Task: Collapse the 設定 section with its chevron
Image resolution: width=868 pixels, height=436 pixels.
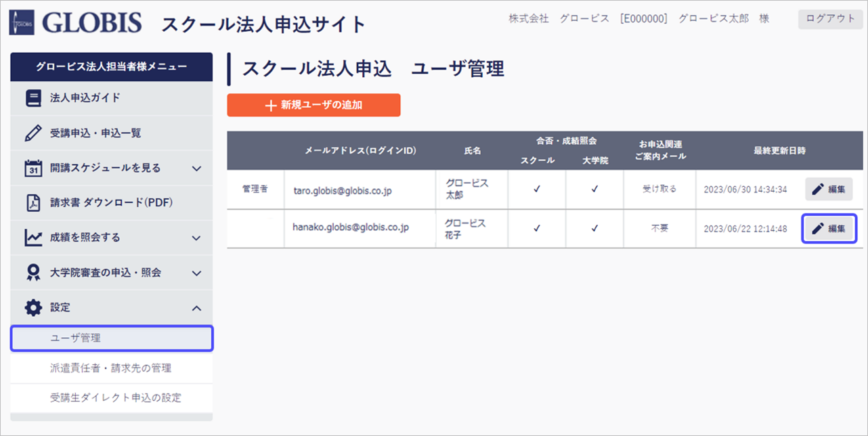Action: point(197,308)
